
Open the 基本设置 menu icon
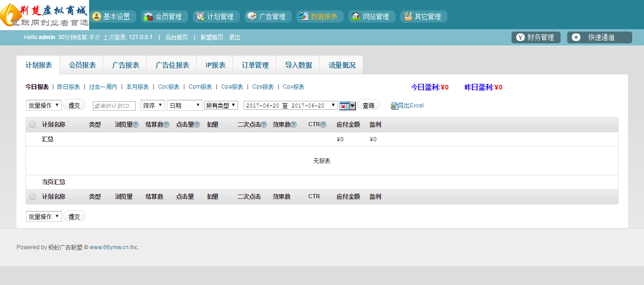(x=97, y=16)
